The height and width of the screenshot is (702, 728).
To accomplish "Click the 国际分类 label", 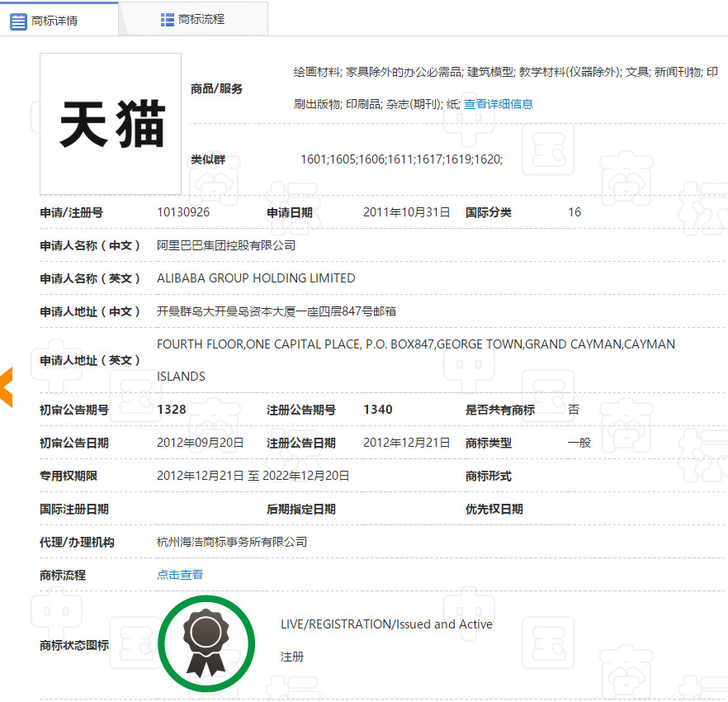I will click(489, 213).
